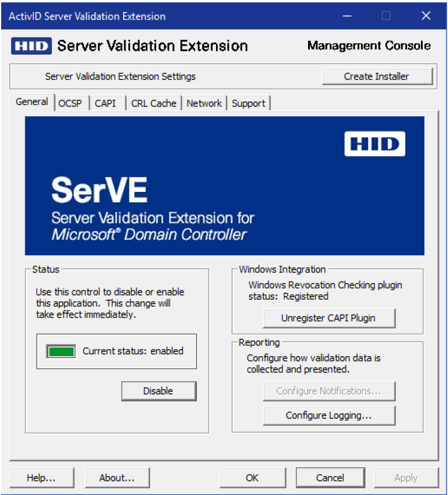448x495 pixels.
Task: Open the Help dialog
Action: [x=41, y=478]
